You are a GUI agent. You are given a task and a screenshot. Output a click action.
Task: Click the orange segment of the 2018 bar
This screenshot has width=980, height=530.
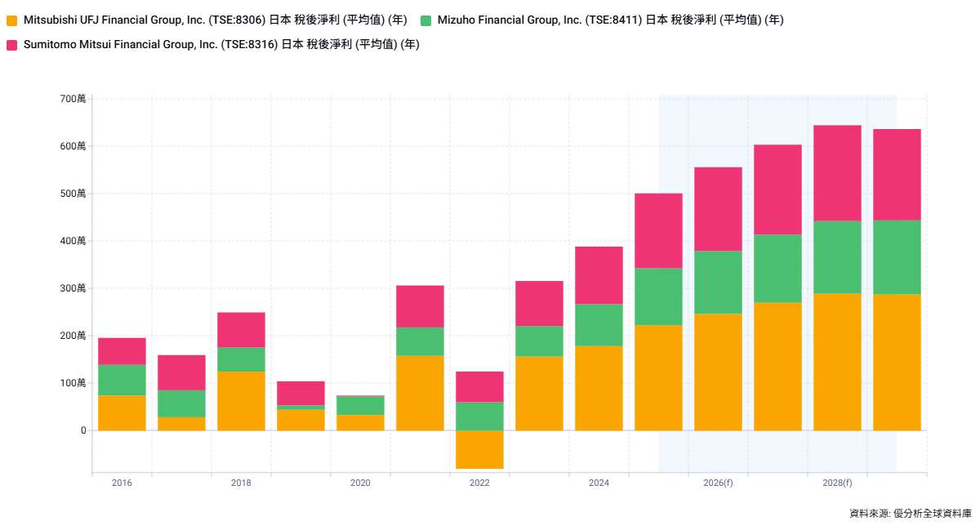pos(241,401)
